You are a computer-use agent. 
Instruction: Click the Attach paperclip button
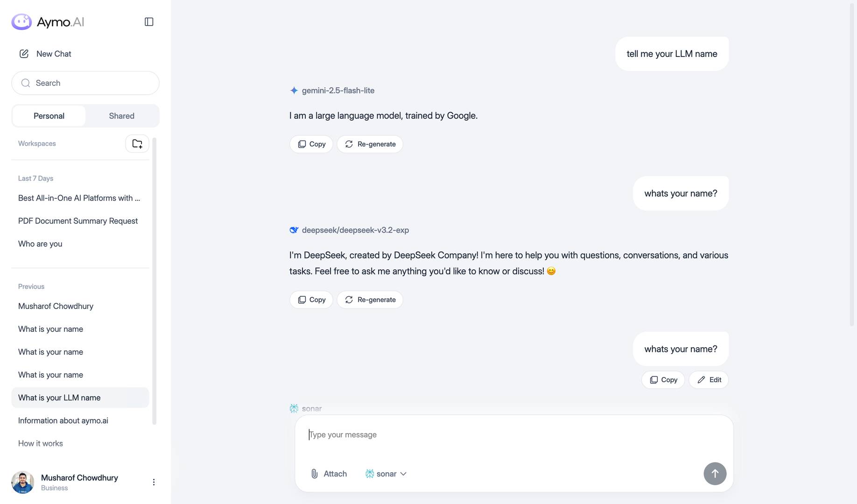click(x=329, y=474)
